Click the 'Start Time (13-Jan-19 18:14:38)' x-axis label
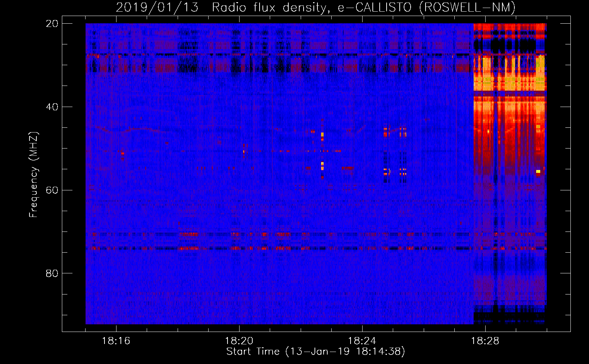This screenshot has width=589, height=364. tap(316, 352)
